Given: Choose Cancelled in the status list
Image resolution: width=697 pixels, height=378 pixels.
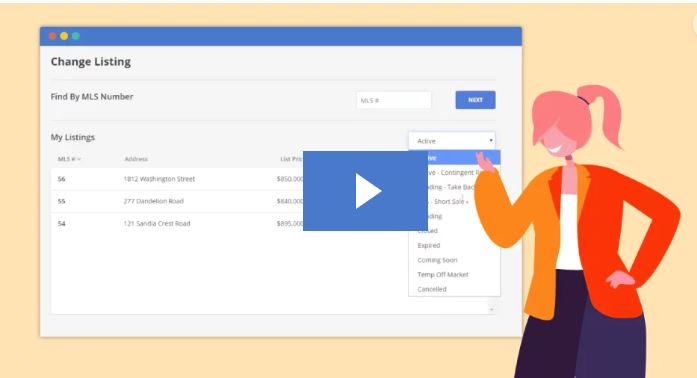Looking at the screenshot, I should click(x=432, y=289).
